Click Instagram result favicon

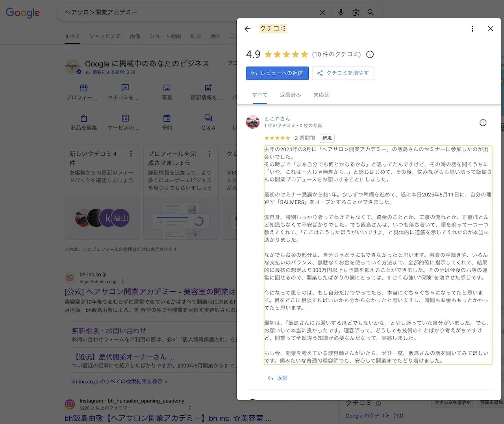coord(70,404)
